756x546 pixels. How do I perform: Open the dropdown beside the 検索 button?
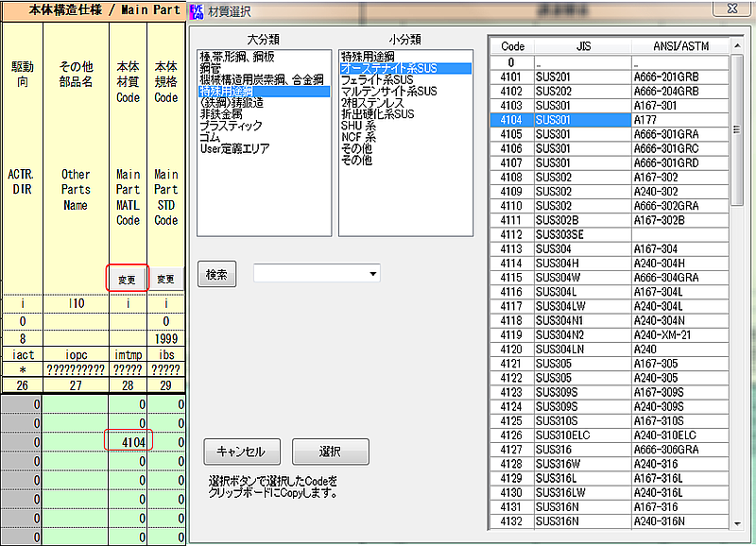click(374, 275)
